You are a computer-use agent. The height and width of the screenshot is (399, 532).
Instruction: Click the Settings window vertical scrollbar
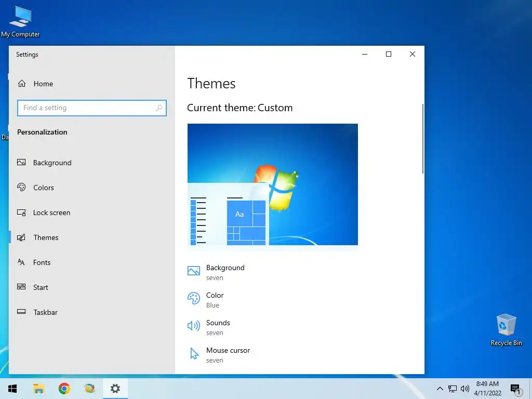[423, 139]
